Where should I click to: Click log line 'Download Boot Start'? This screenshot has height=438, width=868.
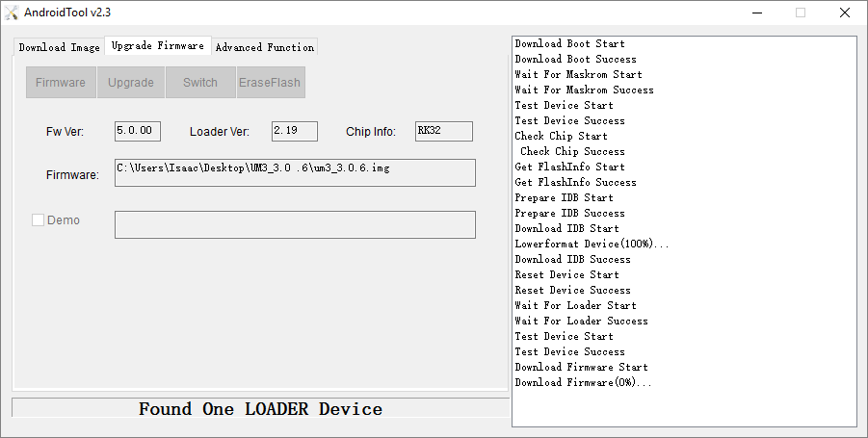point(569,43)
